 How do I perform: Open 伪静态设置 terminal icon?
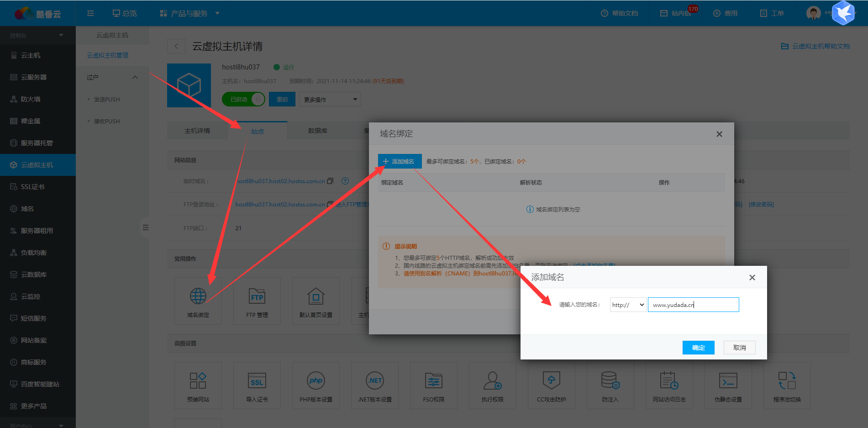pos(728,380)
